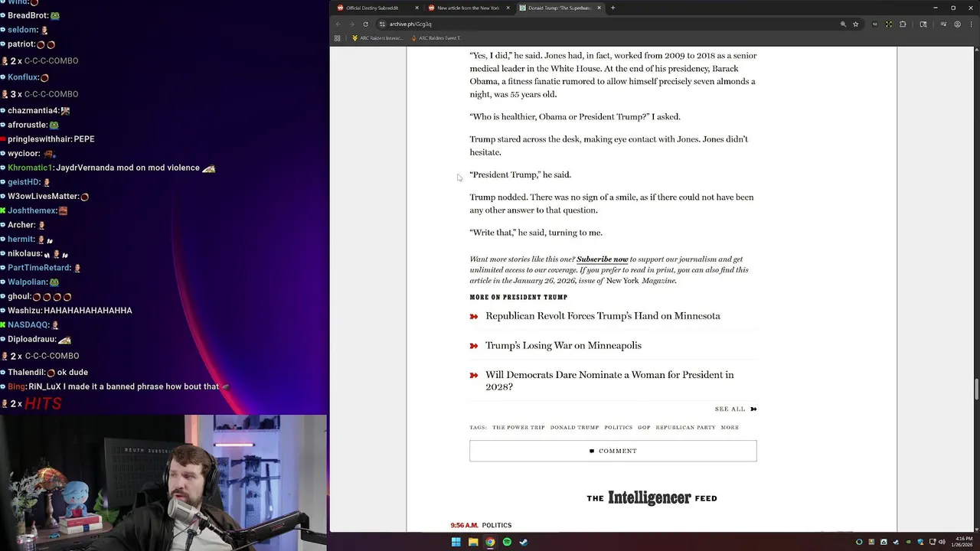Open Steam from the taskbar
The image size is (980, 551).
(x=524, y=542)
